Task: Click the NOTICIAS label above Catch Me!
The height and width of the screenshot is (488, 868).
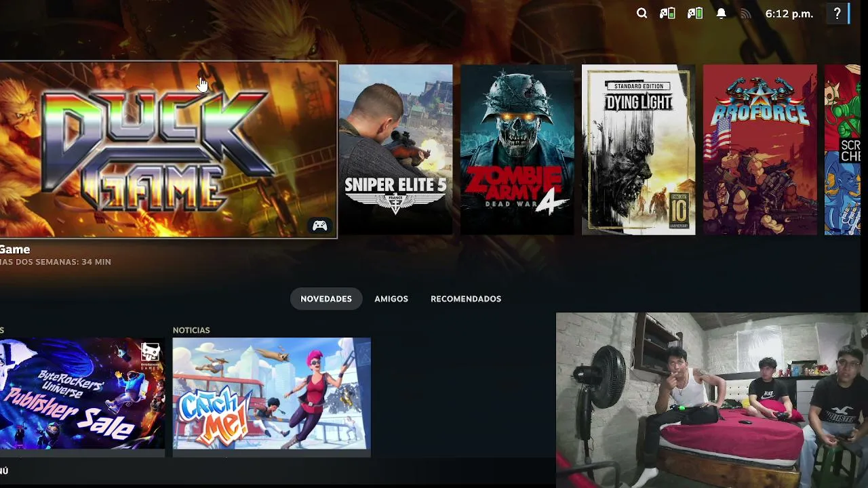Action: point(191,330)
